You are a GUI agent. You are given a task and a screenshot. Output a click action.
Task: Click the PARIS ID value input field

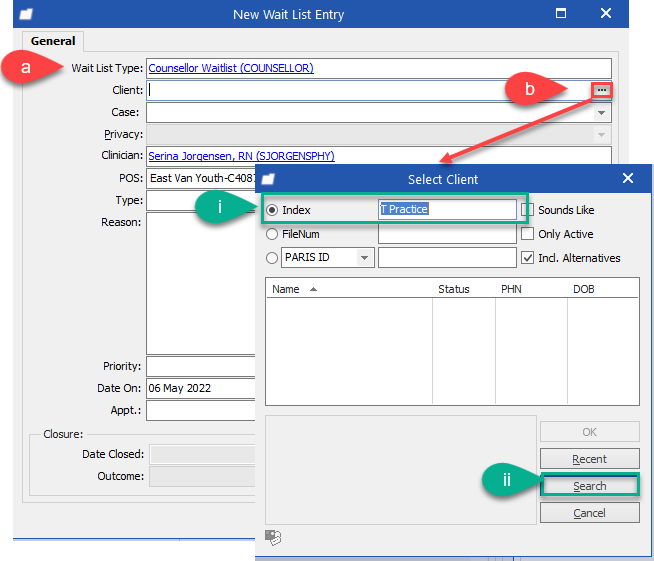click(x=447, y=258)
